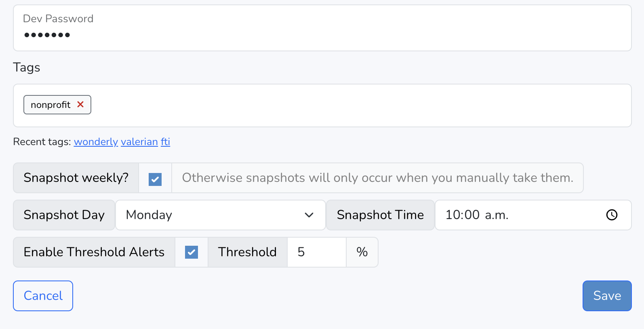Add the fti recent tag
The height and width of the screenshot is (329, 644).
click(x=165, y=142)
